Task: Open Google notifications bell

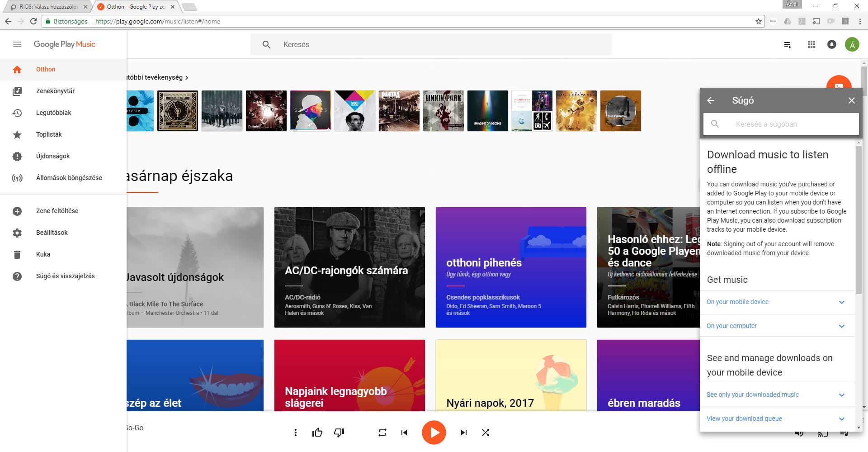Action: point(832,44)
